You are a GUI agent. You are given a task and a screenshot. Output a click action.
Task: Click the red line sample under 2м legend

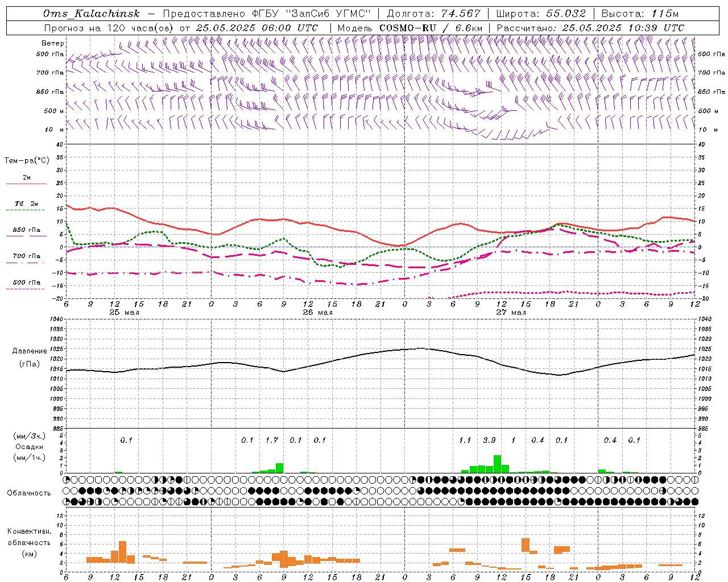tap(26, 184)
